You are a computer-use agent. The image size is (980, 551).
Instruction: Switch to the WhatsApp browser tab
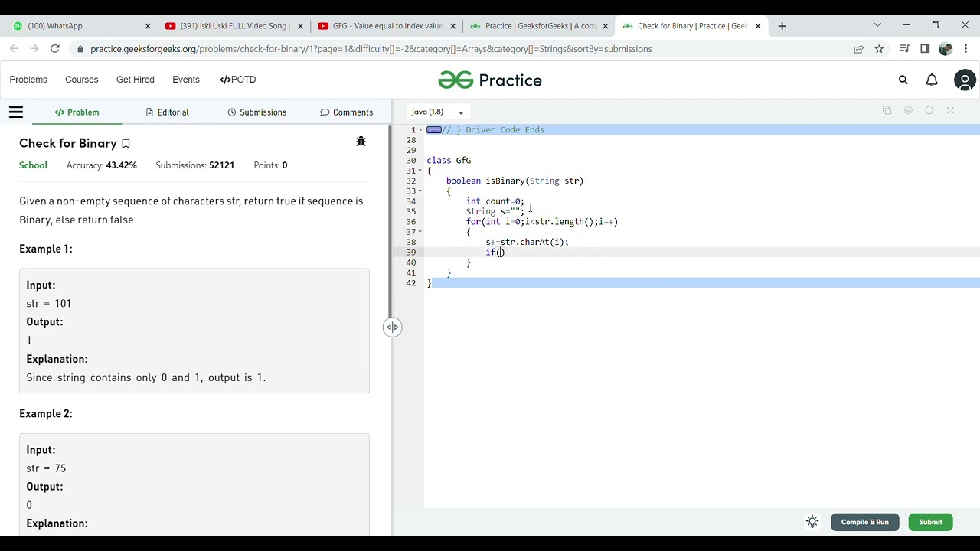(80, 26)
